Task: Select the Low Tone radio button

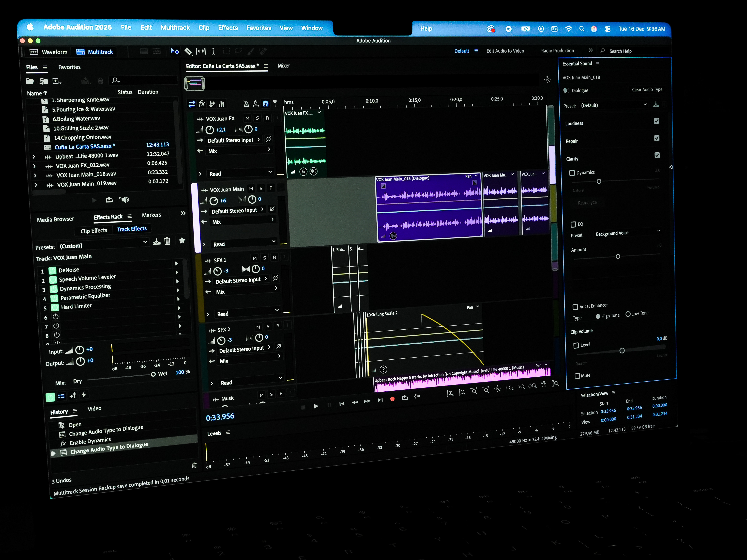Action: [628, 314]
